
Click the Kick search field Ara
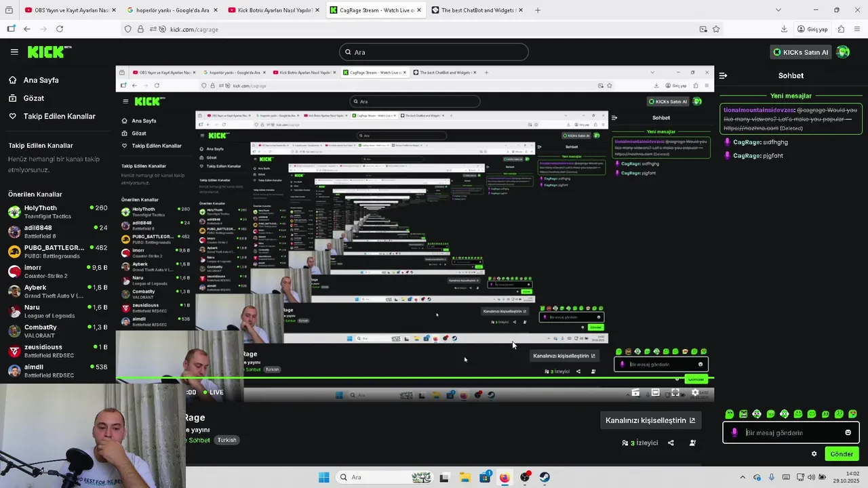pos(434,52)
